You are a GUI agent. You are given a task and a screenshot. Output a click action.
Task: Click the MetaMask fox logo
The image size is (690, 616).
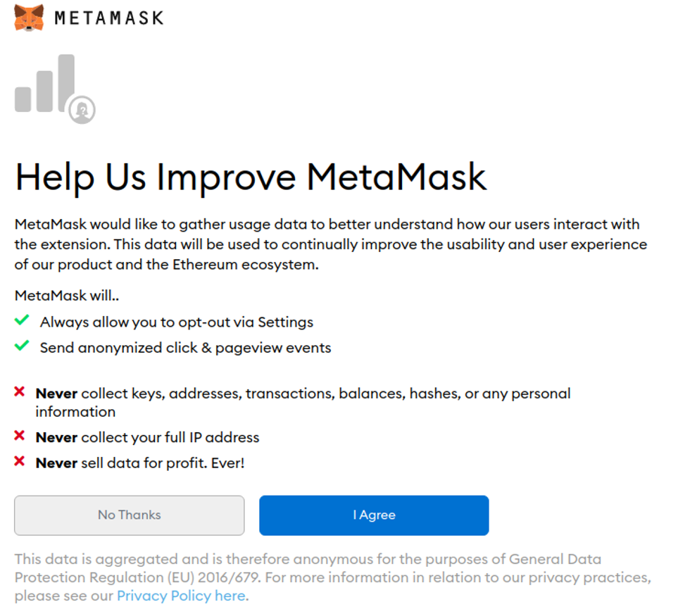pyautogui.click(x=29, y=17)
